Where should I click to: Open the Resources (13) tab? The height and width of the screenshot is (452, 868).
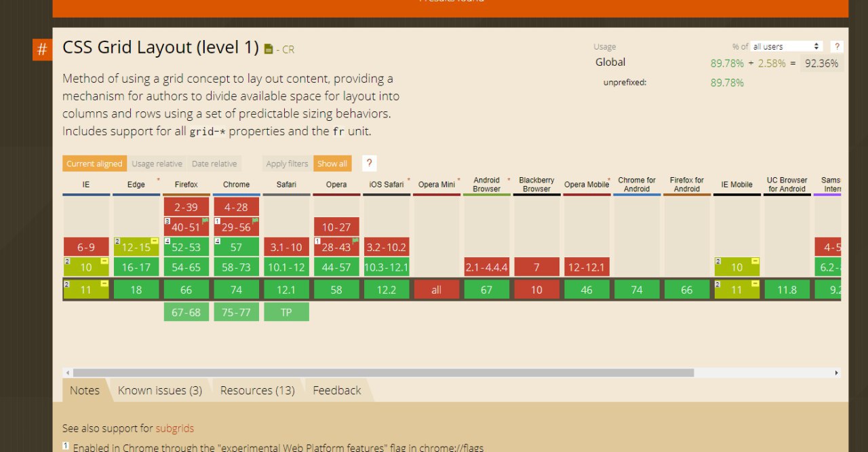point(258,390)
